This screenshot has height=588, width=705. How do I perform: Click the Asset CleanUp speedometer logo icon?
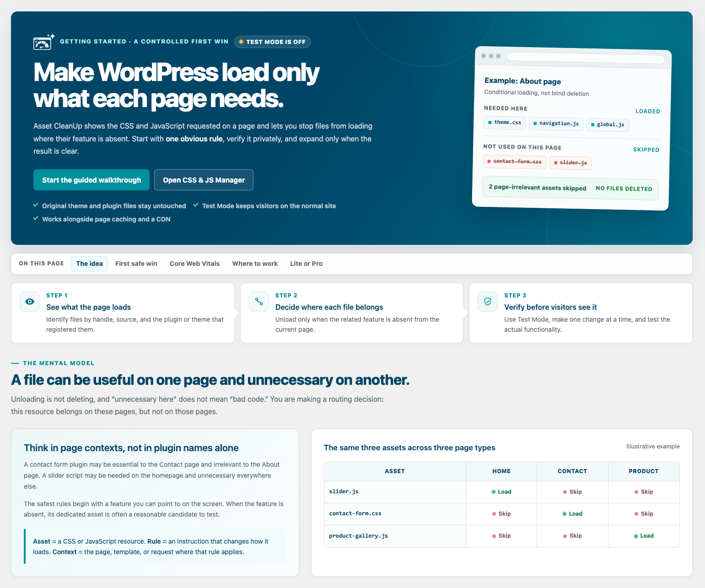44,42
